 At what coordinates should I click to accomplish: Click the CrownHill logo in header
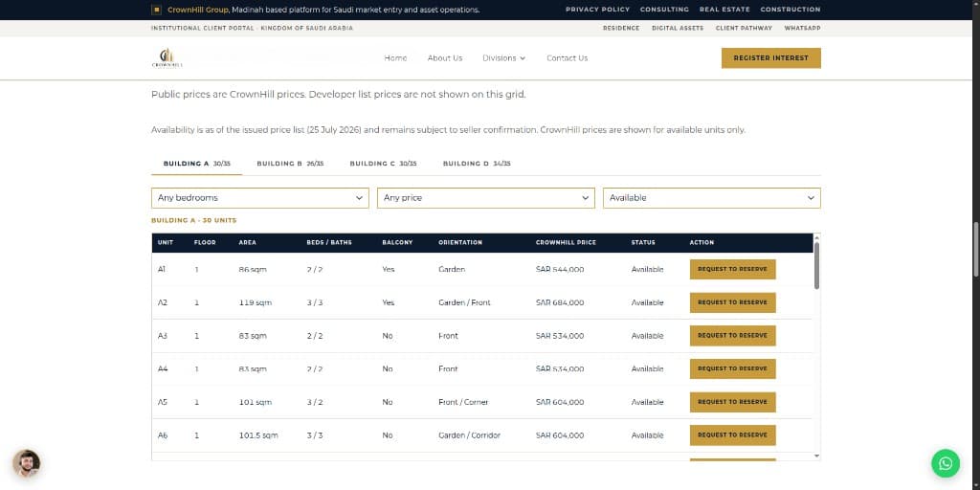pyautogui.click(x=167, y=58)
